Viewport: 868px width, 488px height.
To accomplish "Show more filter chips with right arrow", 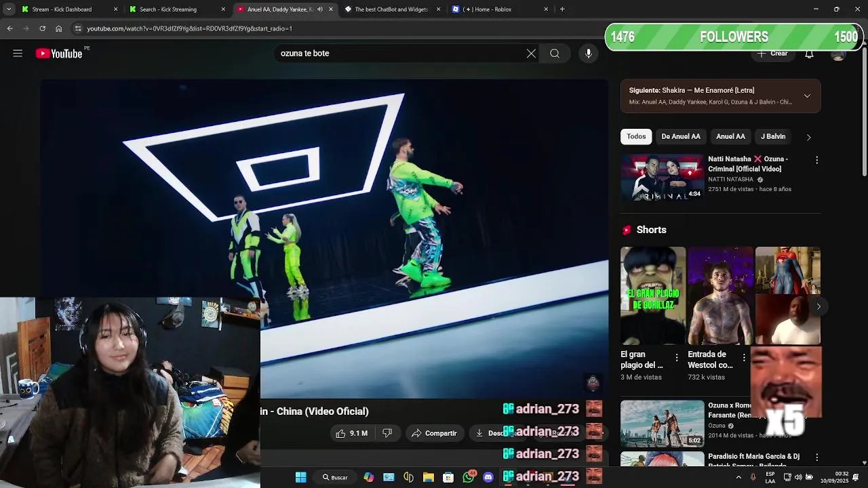I will pyautogui.click(x=808, y=137).
